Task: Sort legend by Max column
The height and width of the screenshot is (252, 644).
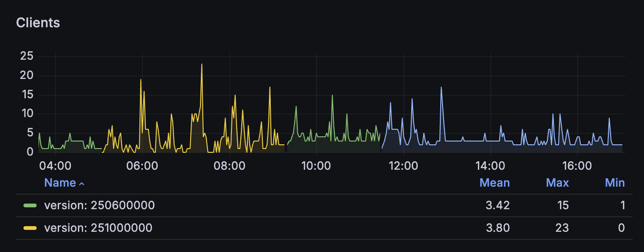Action: 557,183
